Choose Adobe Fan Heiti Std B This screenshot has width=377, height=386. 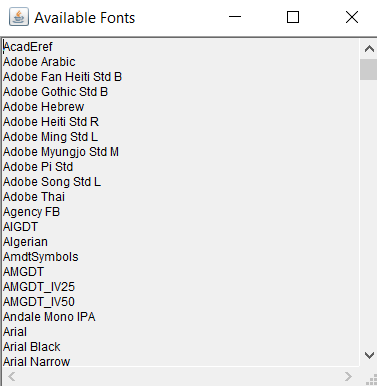point(62,77)
